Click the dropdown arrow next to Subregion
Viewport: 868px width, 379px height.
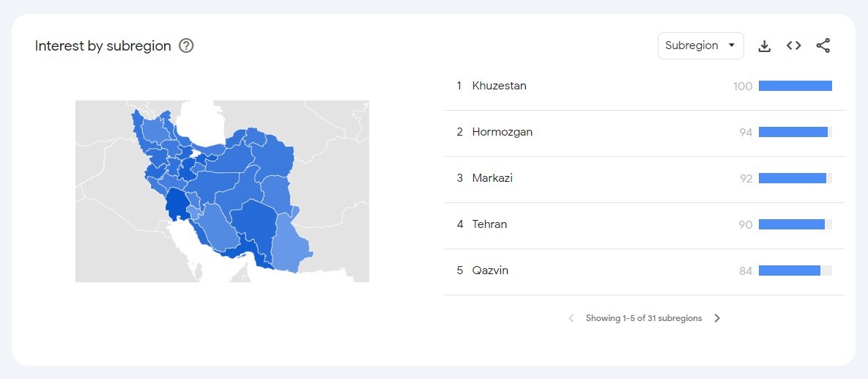point(732,45)
